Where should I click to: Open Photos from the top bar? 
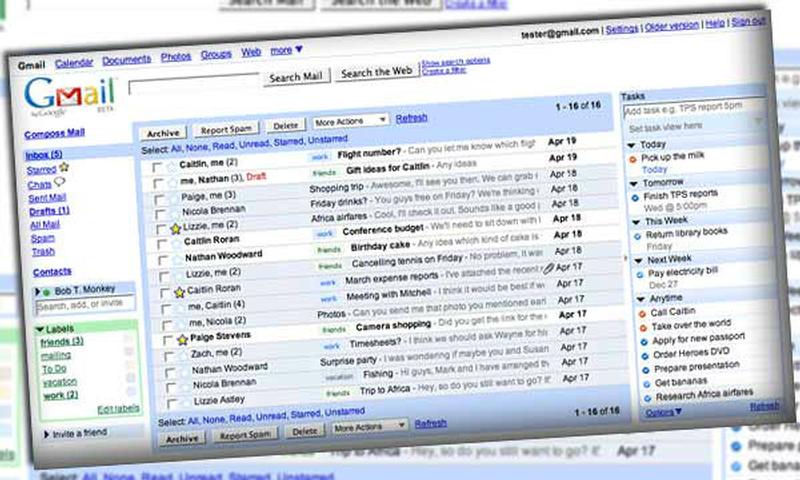pyautogui.click(x=176, y=57)
